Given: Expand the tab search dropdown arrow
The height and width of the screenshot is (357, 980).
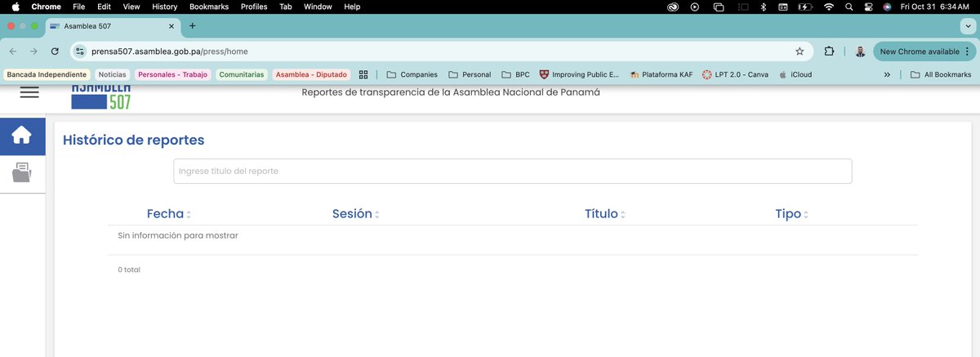Looking at the screenshot, I should [968, 26].
